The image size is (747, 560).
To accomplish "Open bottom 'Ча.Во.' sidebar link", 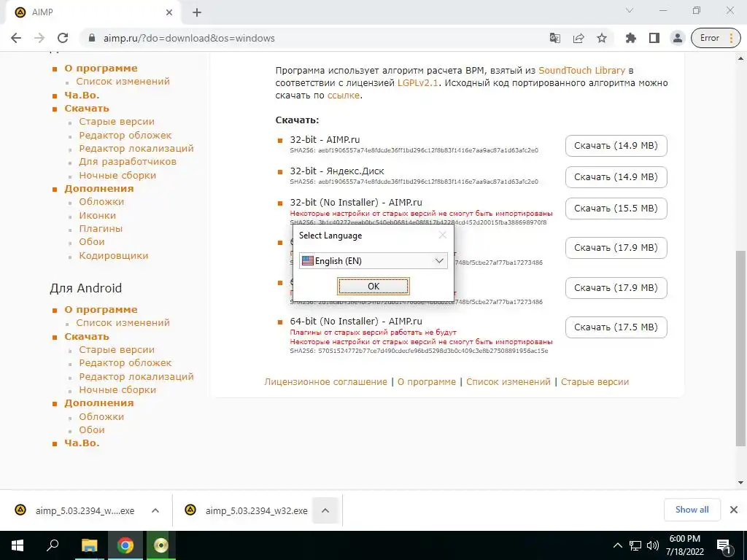I will (82, 443).
